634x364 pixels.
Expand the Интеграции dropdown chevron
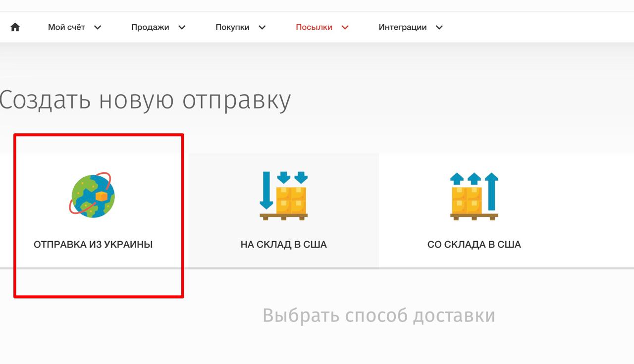439,27
